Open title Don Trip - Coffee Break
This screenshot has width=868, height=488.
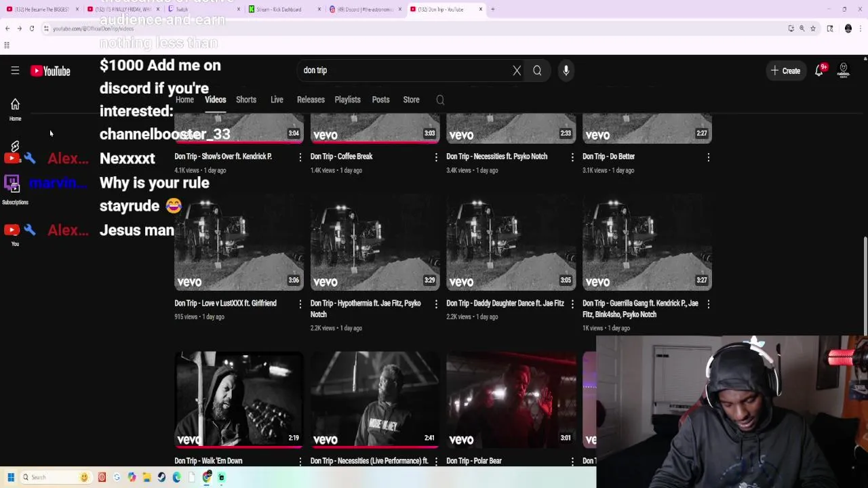click(x=341, y=157)
